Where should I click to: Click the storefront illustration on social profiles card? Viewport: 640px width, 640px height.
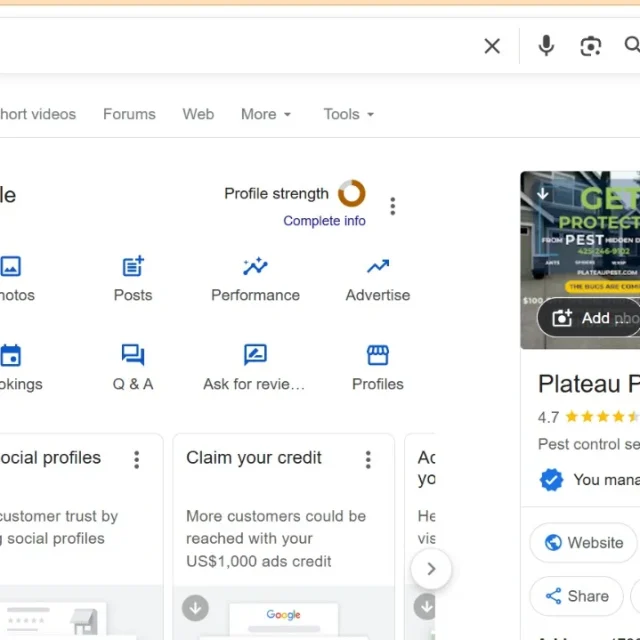point(84,621)
